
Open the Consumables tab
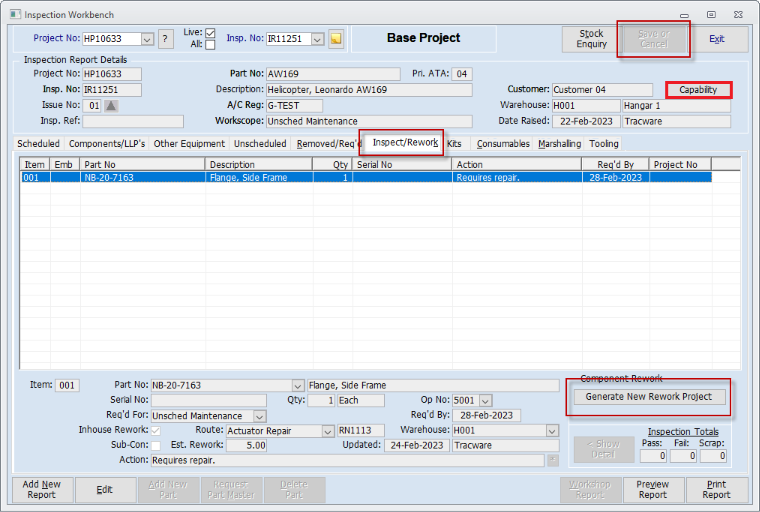[x=503, y=144]
